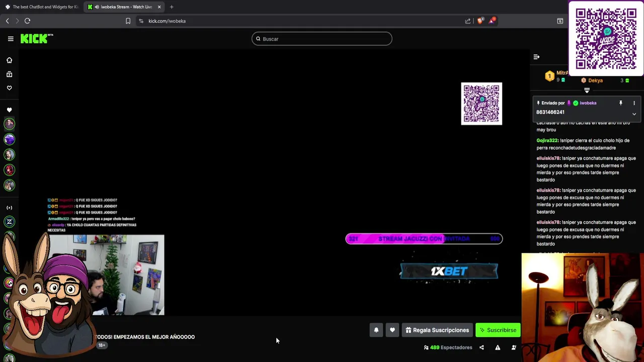Open the user icon beside report

pyautogui.click(x=514, y=347)
